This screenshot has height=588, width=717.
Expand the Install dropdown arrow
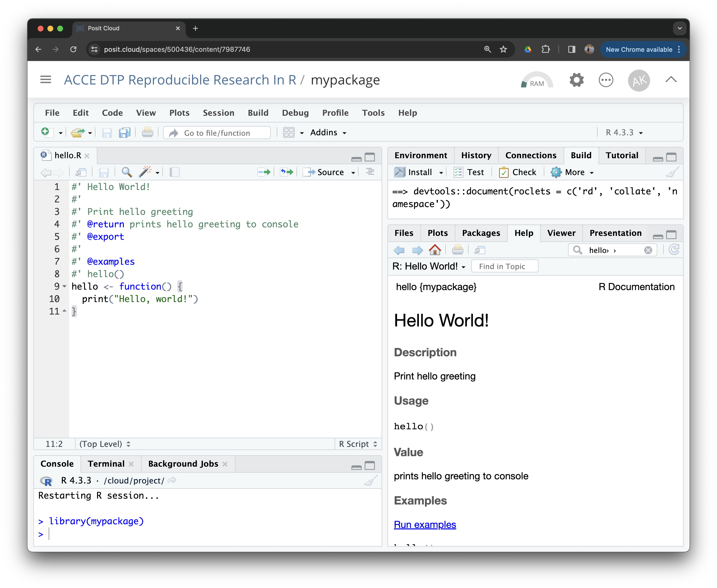[x=441, y=173]
